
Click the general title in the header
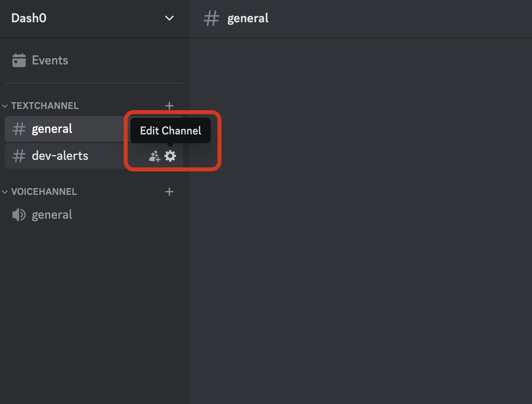tap(248, 18)
